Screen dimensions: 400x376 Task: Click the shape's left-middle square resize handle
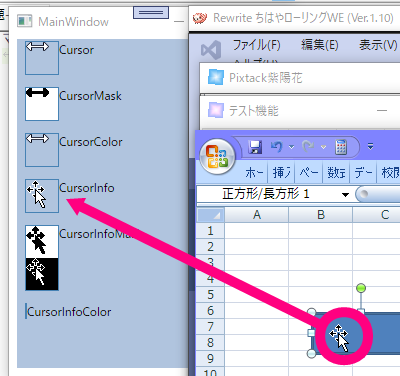(311, 333)
